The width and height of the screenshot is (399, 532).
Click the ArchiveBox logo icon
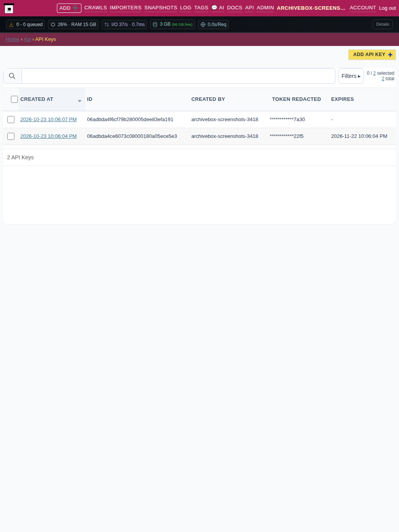pos(9,9)
